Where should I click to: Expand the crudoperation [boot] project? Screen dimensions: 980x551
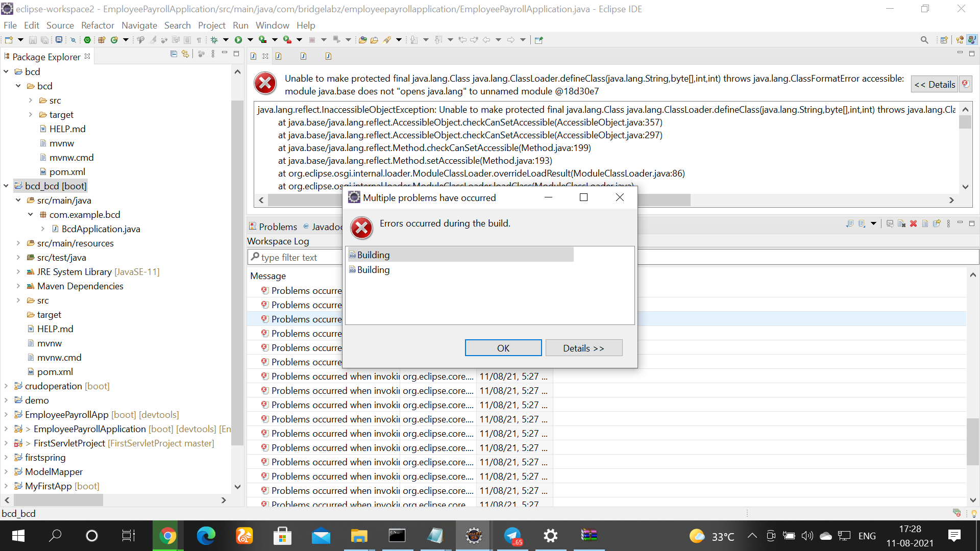point(6,386)
